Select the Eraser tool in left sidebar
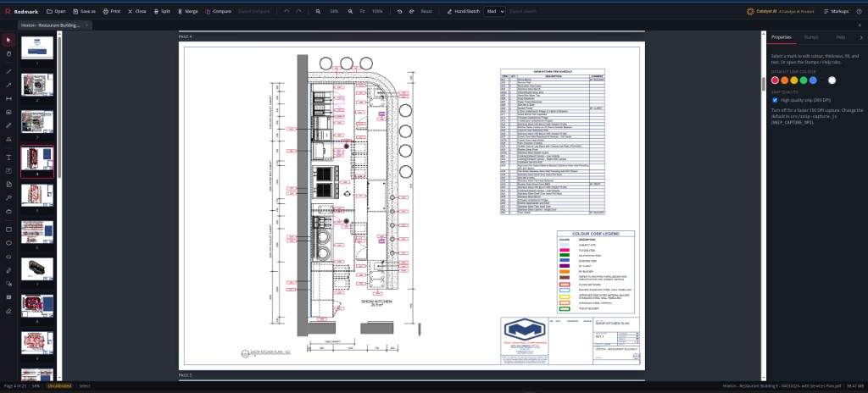The width and height of the screenshot is (868, 393). pos(8,311)
